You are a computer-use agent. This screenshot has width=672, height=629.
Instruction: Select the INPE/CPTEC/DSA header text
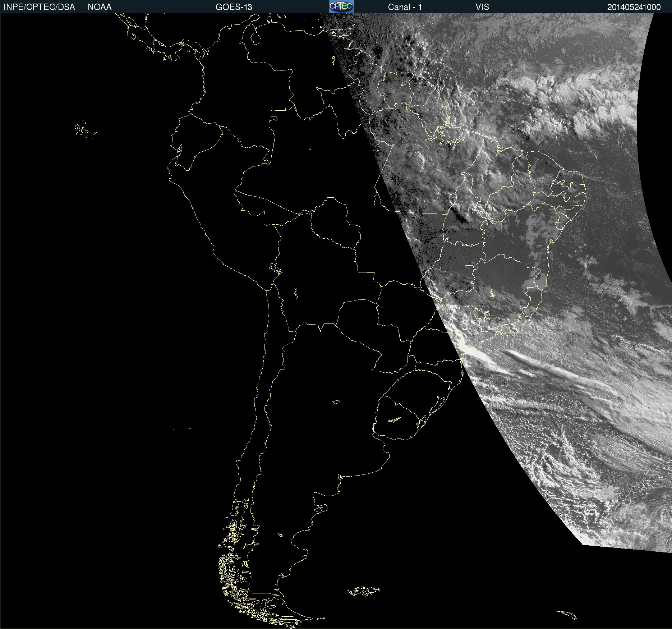pyautogui.click(x=39, y=7)
